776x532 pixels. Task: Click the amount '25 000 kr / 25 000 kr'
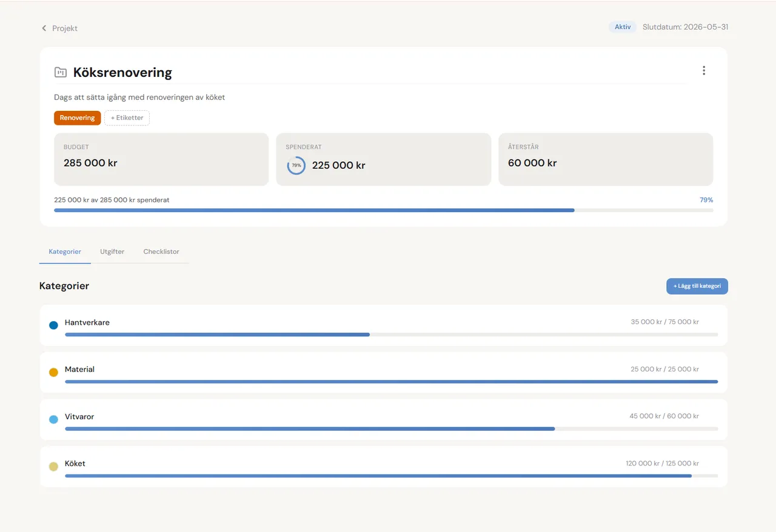coord(665,369)
